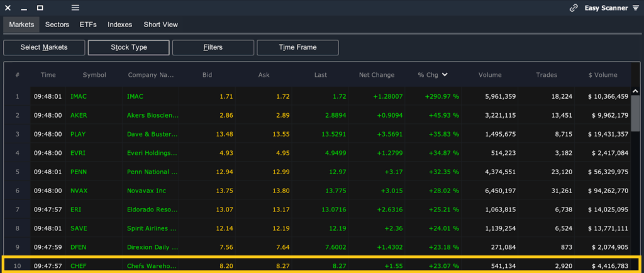Click Spirit Airlines... company name

(x=152, y=228)
